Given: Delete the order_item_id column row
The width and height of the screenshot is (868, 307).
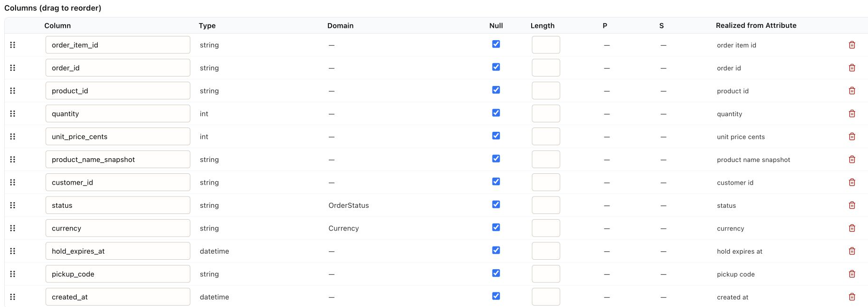Looking at the screenshot, I should [x=852, y=45].
